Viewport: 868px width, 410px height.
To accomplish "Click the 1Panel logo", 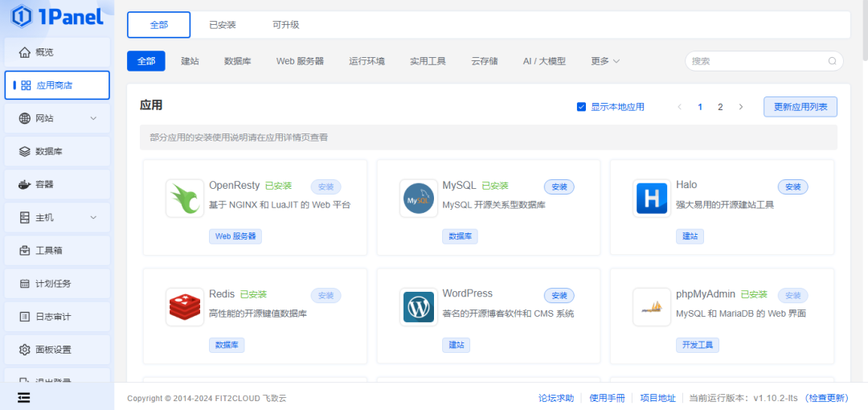I will click(57, 16).
